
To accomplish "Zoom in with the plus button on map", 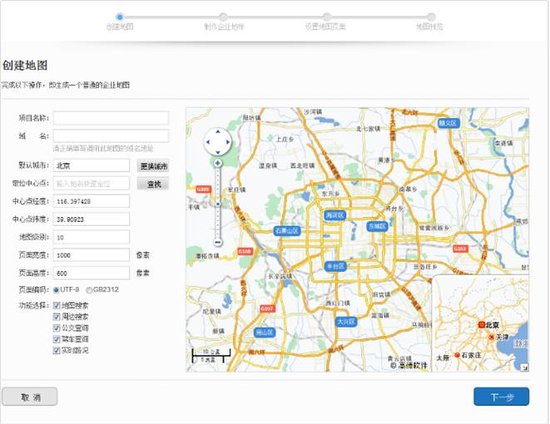I will tap(218, 163).
